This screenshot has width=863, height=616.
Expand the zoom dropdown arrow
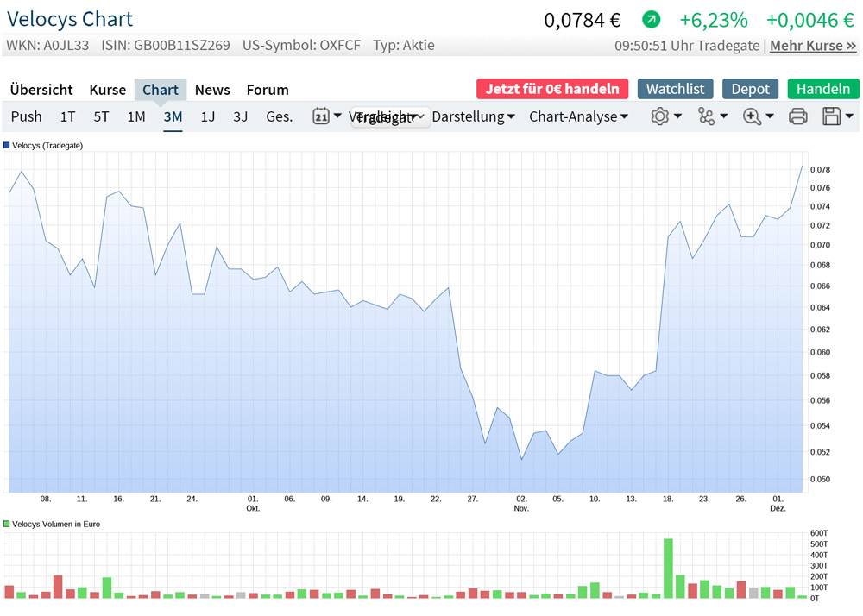(x=770, y=116)
